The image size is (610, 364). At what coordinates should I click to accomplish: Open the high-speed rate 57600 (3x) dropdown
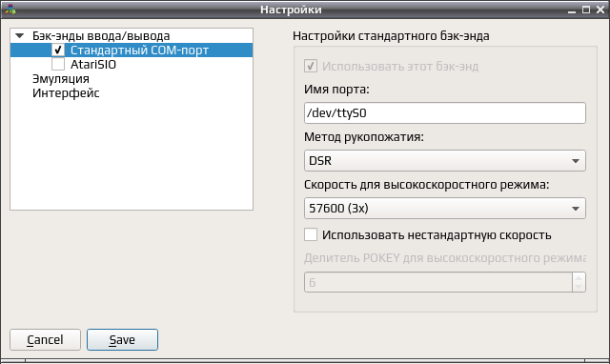[445, 209]
